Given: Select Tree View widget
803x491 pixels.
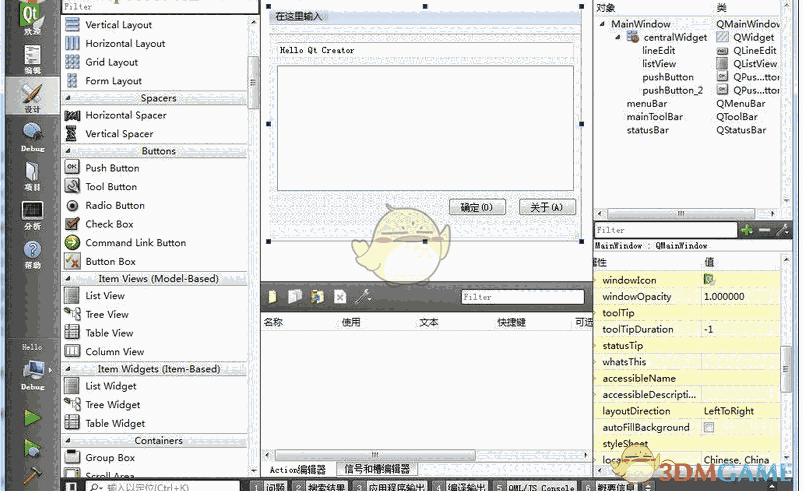Looking at the screenshot, I should (107, 314).
